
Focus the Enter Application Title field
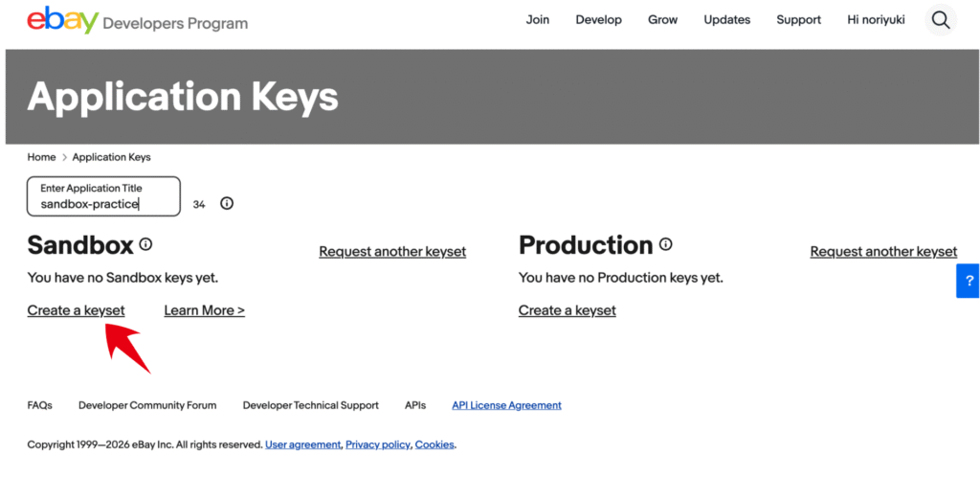[x=103, y=196]
